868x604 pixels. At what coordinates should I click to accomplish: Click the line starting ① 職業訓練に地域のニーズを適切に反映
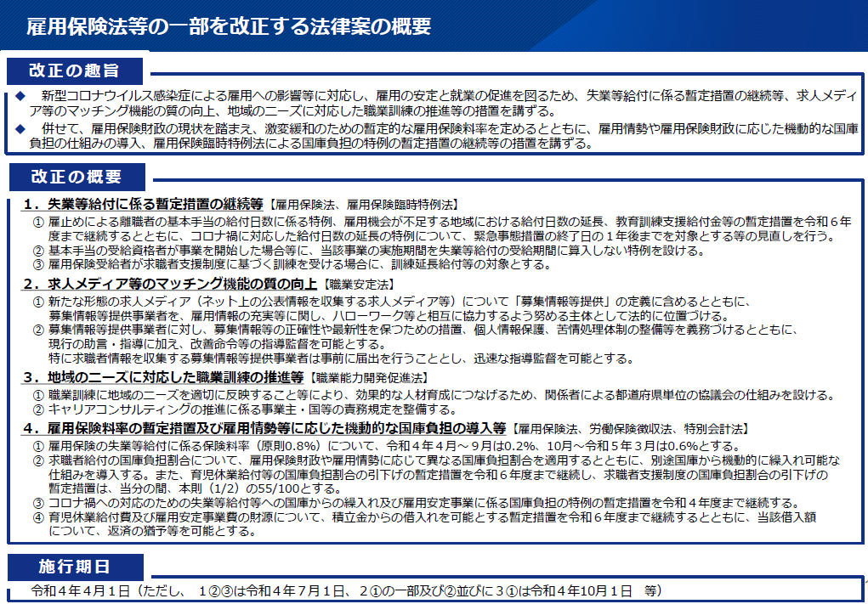coord(434,396)
